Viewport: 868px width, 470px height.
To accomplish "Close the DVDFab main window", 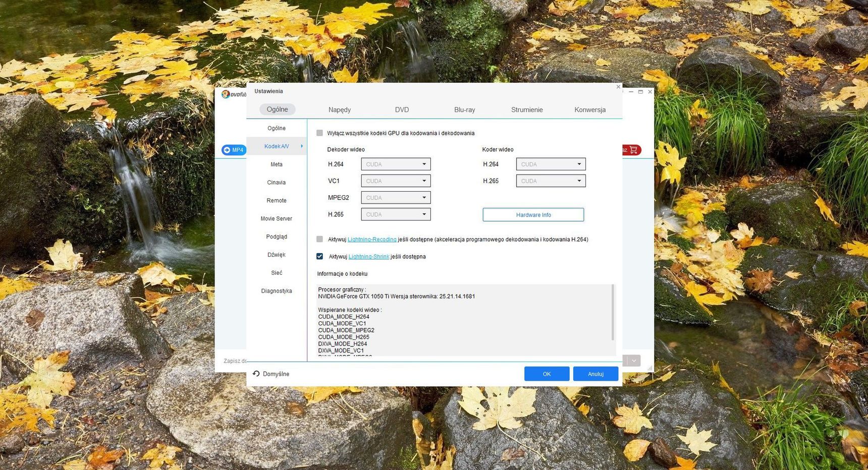I will tap(650, 92).
